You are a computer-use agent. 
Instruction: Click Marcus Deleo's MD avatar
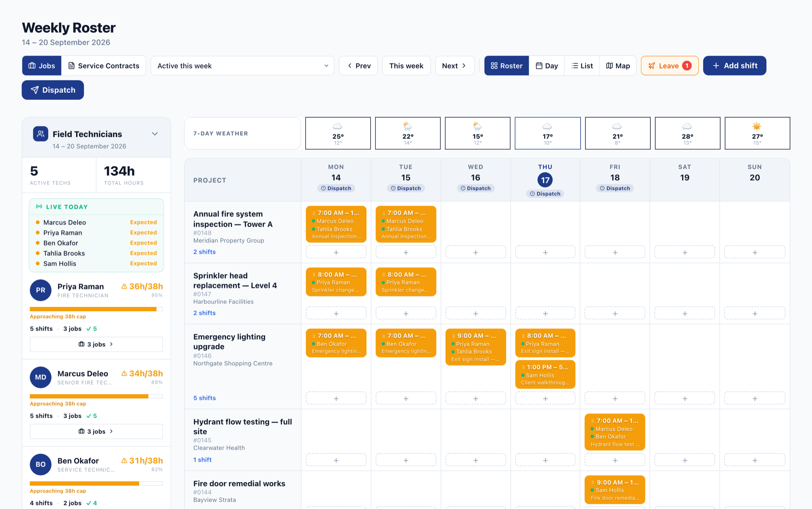[41, 377]
